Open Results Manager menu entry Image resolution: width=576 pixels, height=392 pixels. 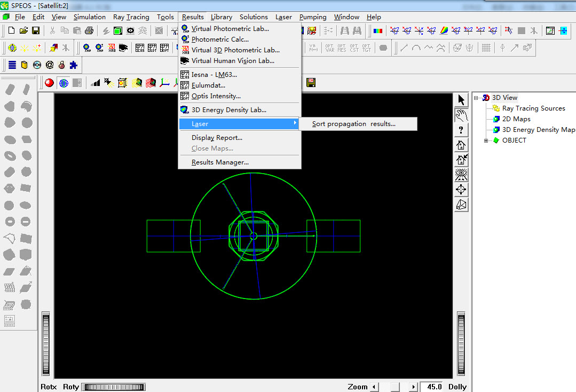tap(240, 162)
